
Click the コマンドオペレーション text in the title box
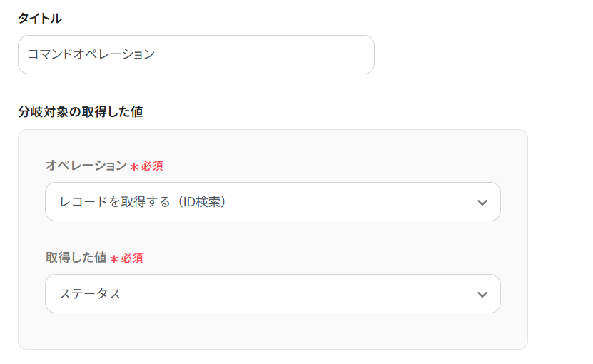click(91, 54)
